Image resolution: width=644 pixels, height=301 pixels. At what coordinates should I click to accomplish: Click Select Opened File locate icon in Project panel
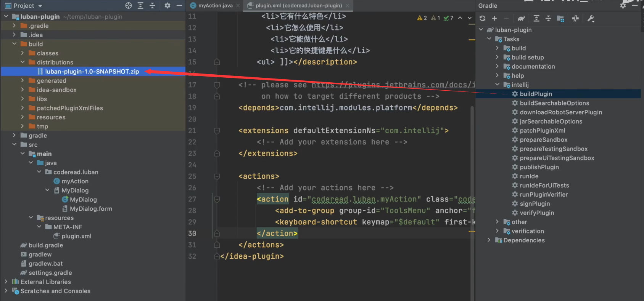(129, 5)
